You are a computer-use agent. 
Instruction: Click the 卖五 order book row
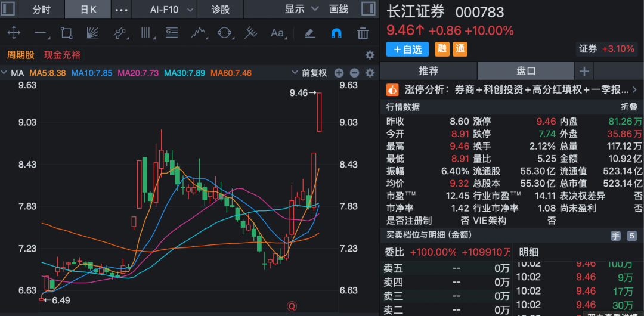point(447,269)
